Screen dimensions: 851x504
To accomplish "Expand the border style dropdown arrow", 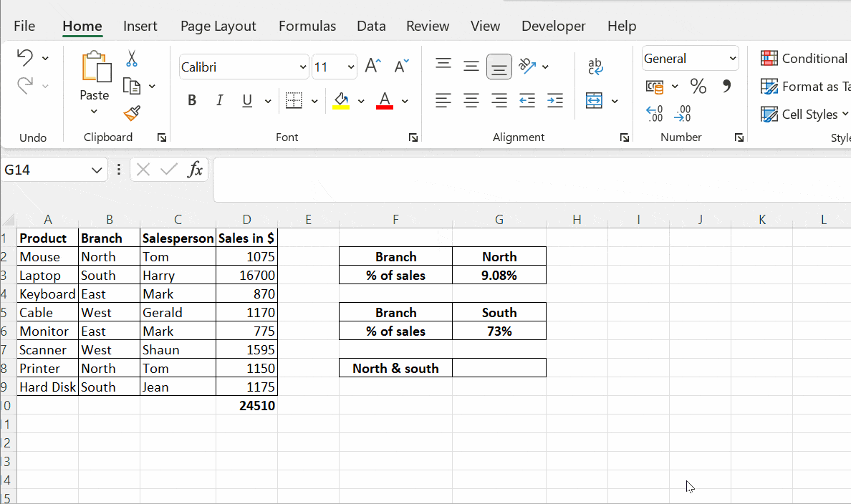I will (x=313, y=100).
